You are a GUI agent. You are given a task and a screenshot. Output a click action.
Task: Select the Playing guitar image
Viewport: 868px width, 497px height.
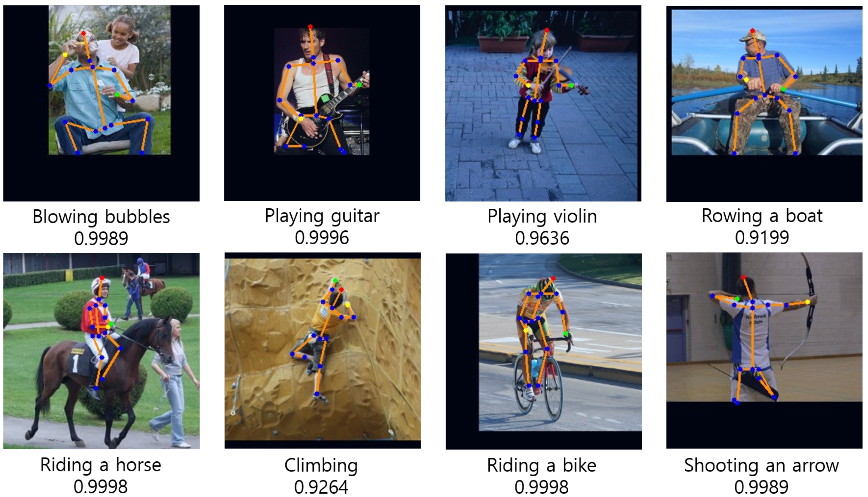322,103
